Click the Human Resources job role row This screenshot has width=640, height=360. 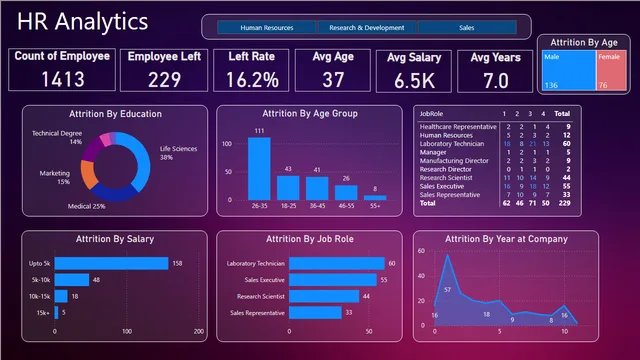pyautogui.click(x=495, y=136)
